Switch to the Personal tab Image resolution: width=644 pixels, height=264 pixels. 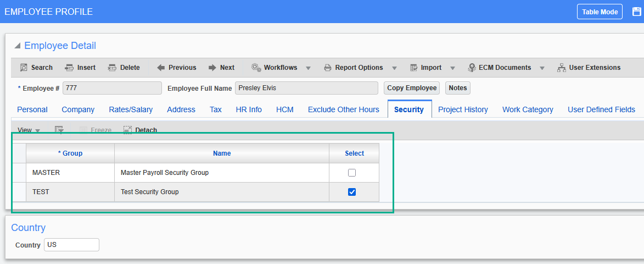tap(32, 109)
